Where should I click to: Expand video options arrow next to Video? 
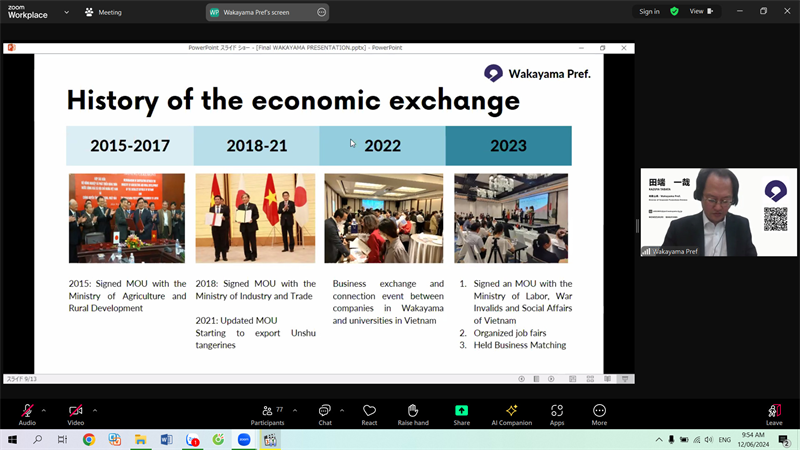click(95, 410)
